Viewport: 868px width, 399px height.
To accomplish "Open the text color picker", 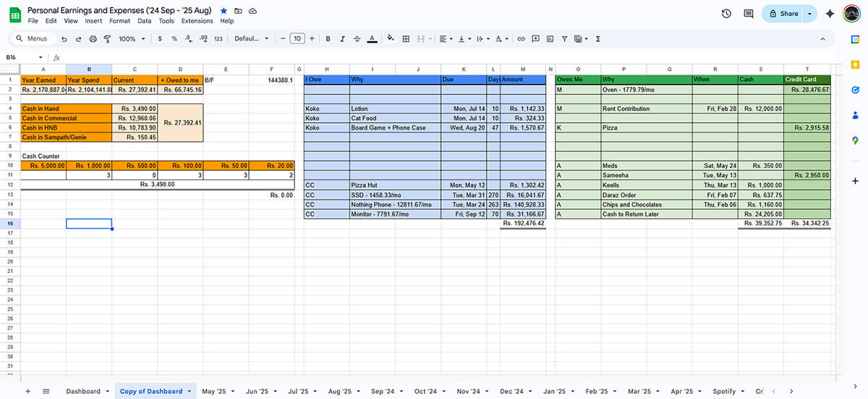I will 372,38.
